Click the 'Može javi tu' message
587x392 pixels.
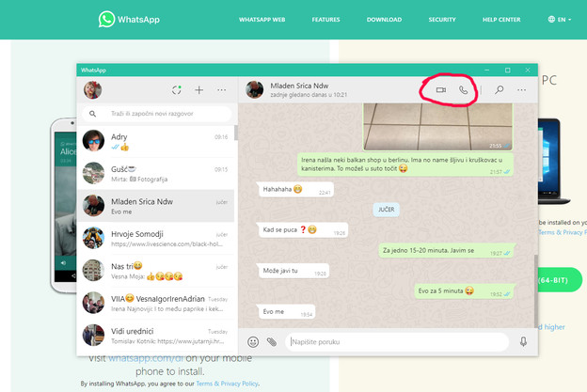[293, 271]
